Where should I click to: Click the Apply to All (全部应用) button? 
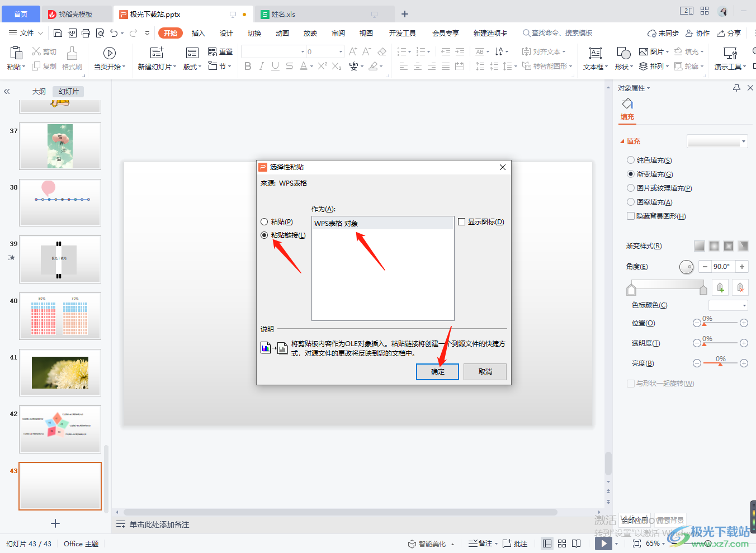click(635, 520)
